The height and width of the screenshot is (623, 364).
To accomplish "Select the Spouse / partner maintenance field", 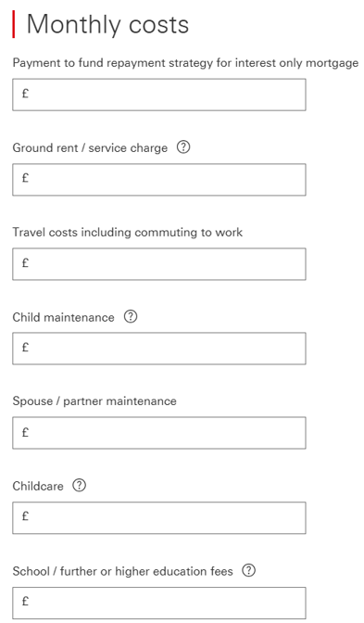I will (159, 433).
